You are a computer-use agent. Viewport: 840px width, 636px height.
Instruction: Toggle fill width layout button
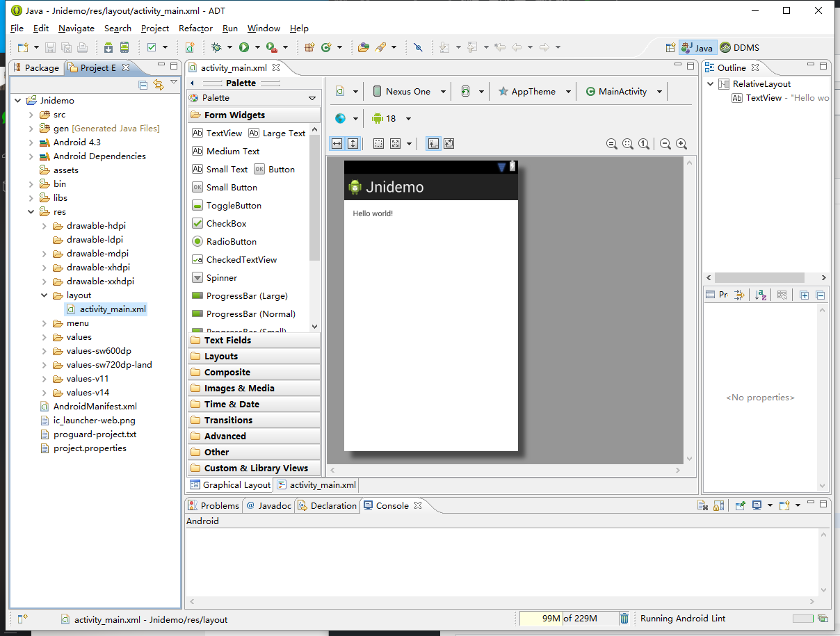[x=337, y=143]
